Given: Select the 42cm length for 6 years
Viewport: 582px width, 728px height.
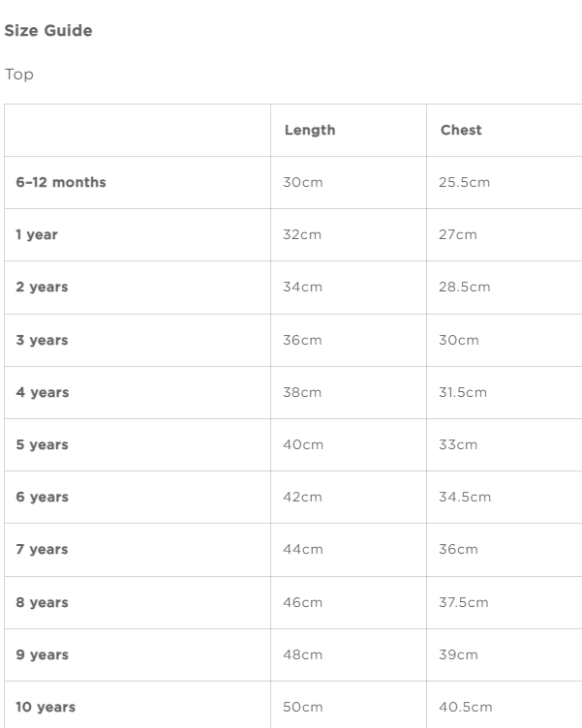Looking at the screenshot, I should [x=302, y=497].
